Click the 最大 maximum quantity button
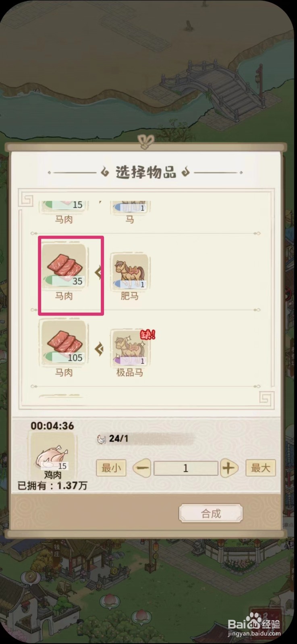 (x=261, y=468)
